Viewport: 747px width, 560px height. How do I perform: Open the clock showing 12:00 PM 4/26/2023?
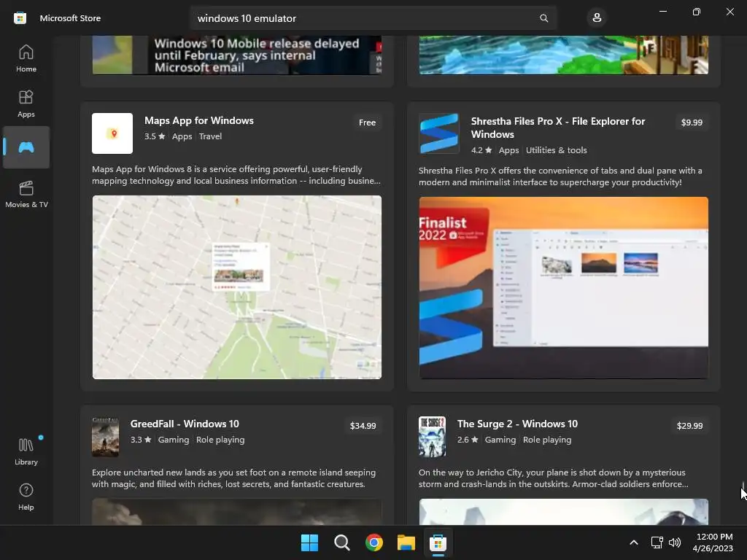tap(713, 542)
